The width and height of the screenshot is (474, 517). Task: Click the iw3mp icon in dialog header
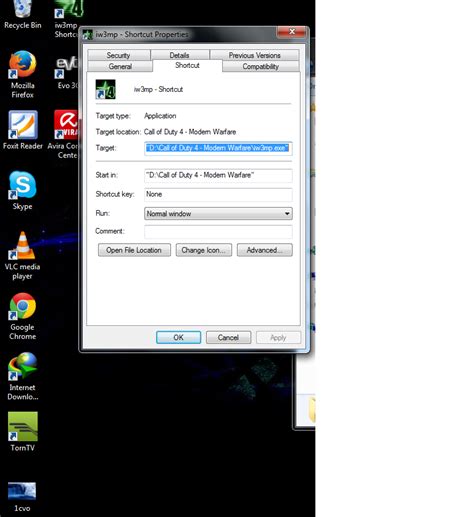[105, 89]
